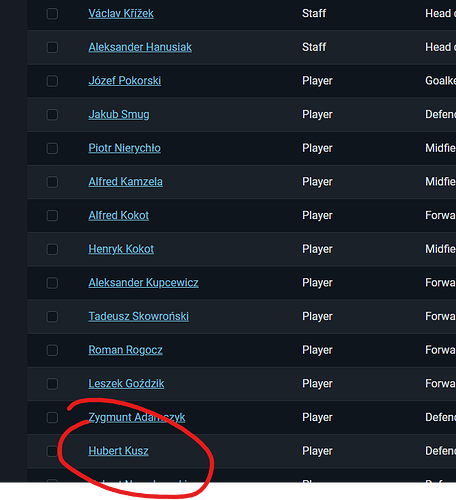Open Jakub Smug's player page
The image size is (456, 500).
119,115
